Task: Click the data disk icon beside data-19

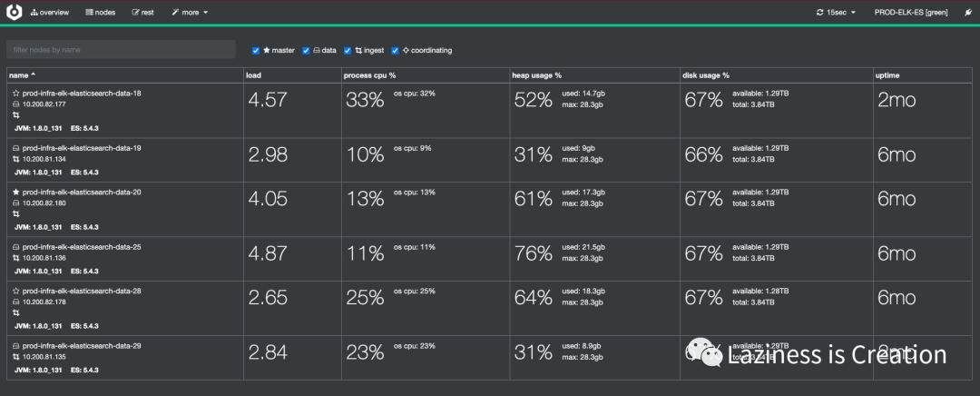Action: point(15,147)
